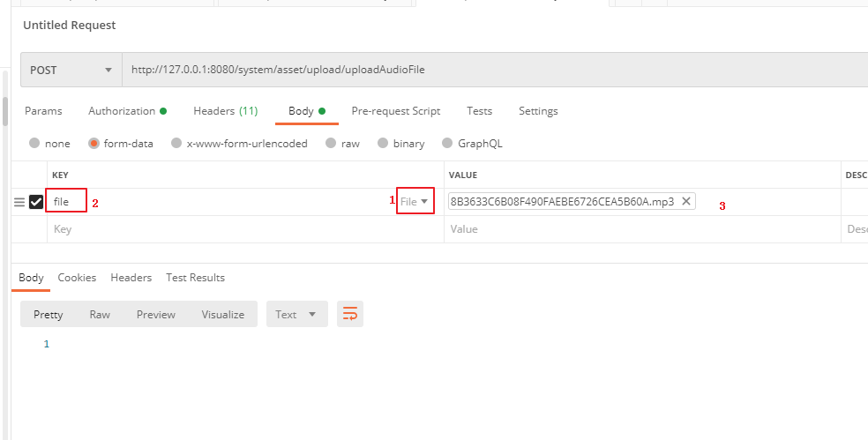
Task: Open the Text format dropdown
Action: [296, 314]
